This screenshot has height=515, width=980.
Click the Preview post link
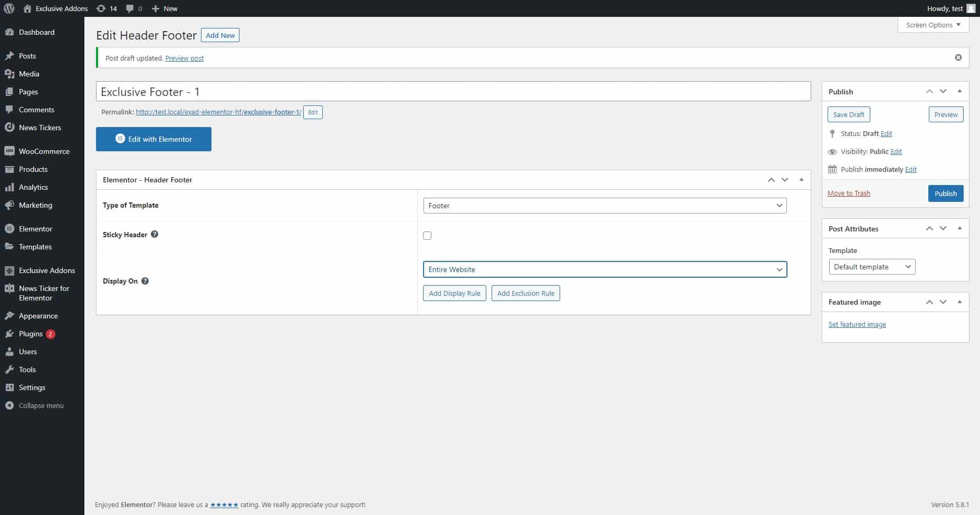(185, 58)
